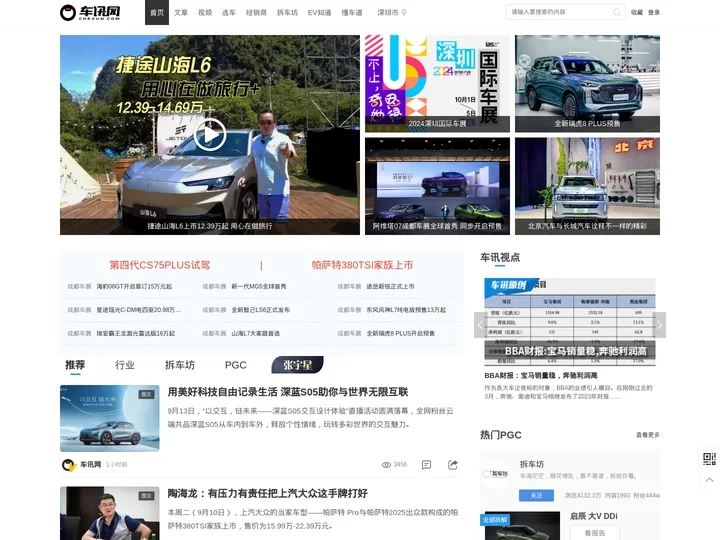Image resolution: width=720 pixels, height=540 pixels.
Task: Open the 视频 nav item
Action: click(205, 12)
